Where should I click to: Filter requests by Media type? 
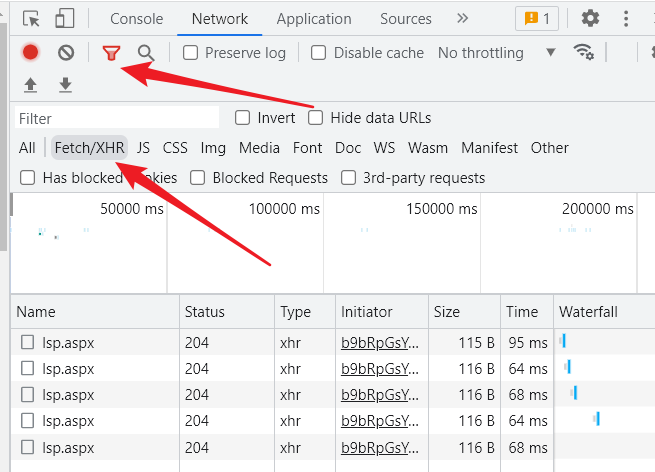[x=259, y=148]
